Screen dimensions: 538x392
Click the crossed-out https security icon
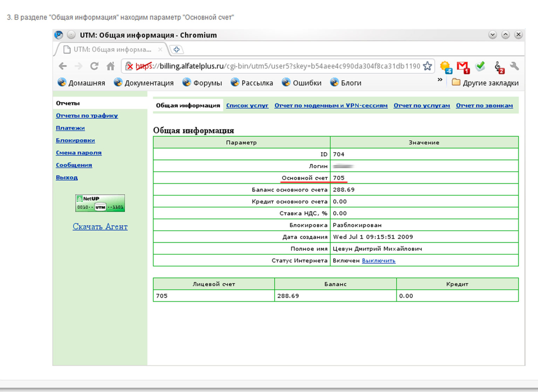(129, 66)
